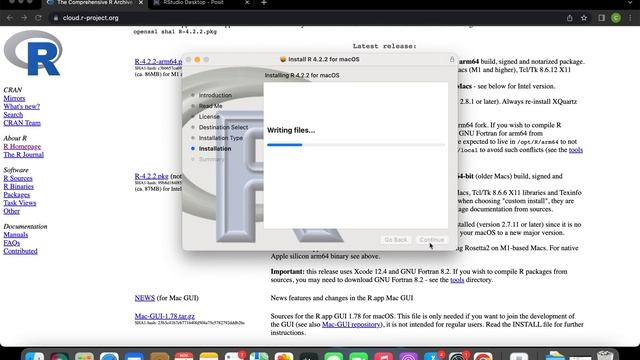Click the Writing files progress bar

click(x=356, y=144)
